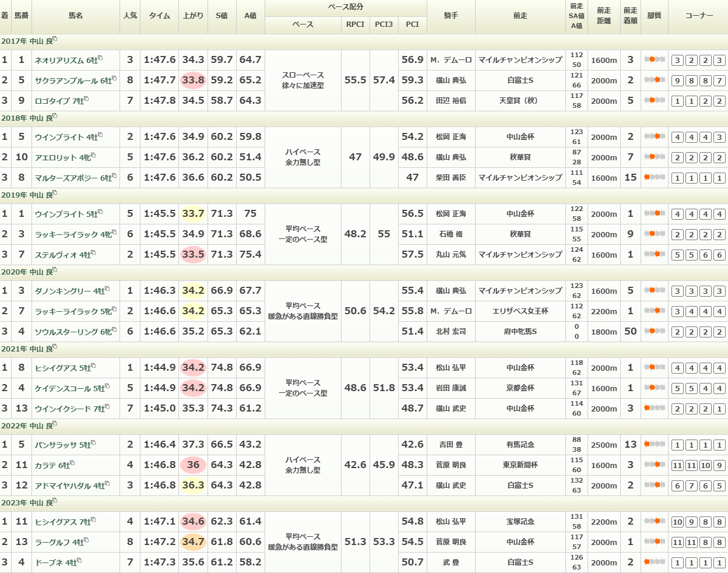Click the new-window icon beside 2023年 中山 良
The width and height of the screenshot is (728, 573).
click(55, 501)
